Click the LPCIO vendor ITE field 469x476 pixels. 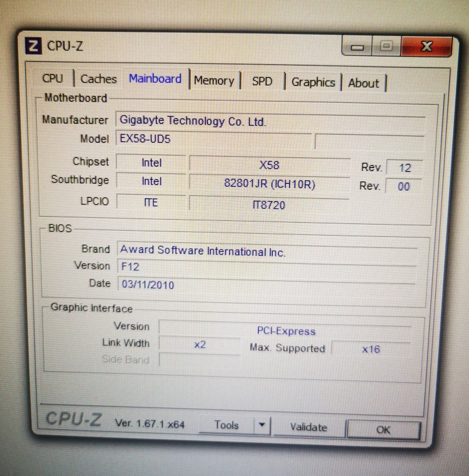(x=151, y=202)
